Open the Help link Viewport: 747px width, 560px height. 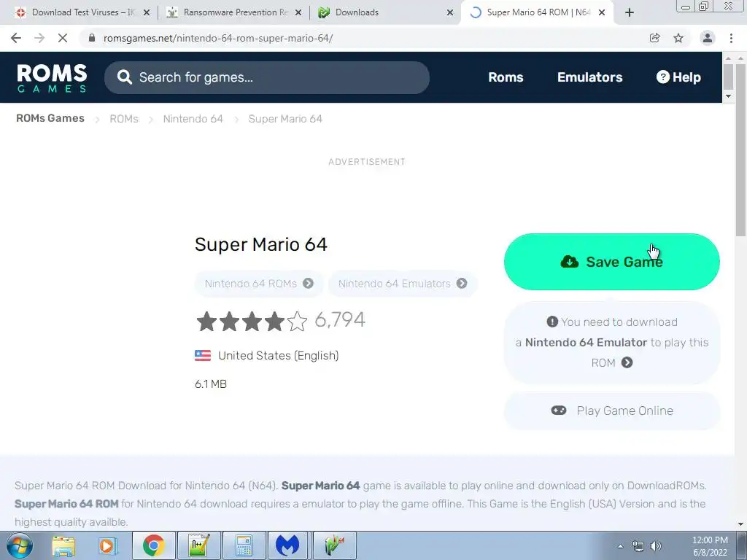678,77
